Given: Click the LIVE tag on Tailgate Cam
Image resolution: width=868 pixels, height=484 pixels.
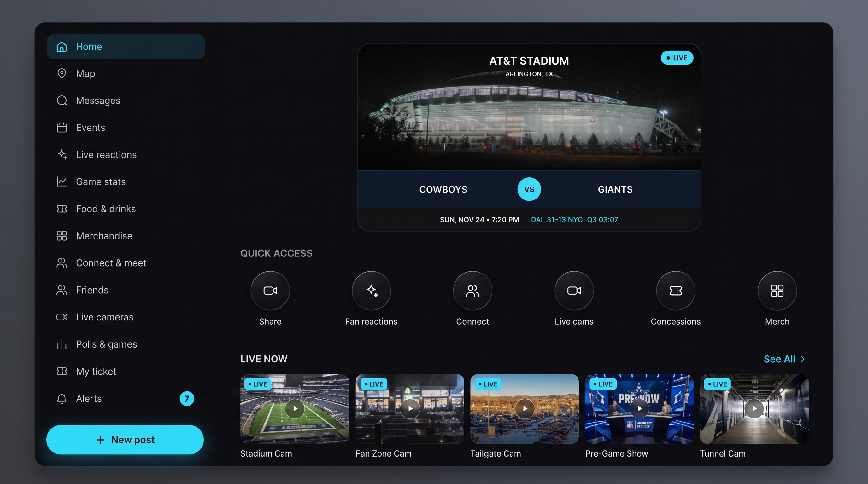Looking at the screenshot, I should (488, 384).
